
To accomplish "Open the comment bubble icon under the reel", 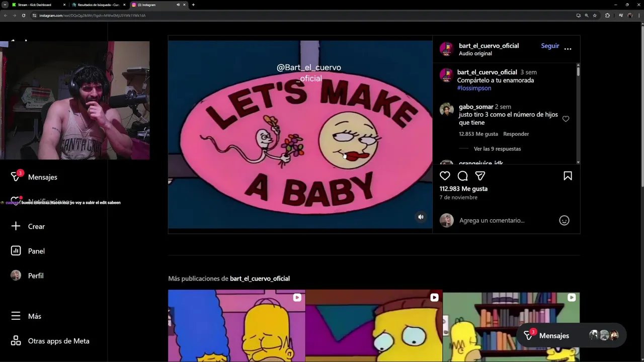I will [x=462, y=176].
